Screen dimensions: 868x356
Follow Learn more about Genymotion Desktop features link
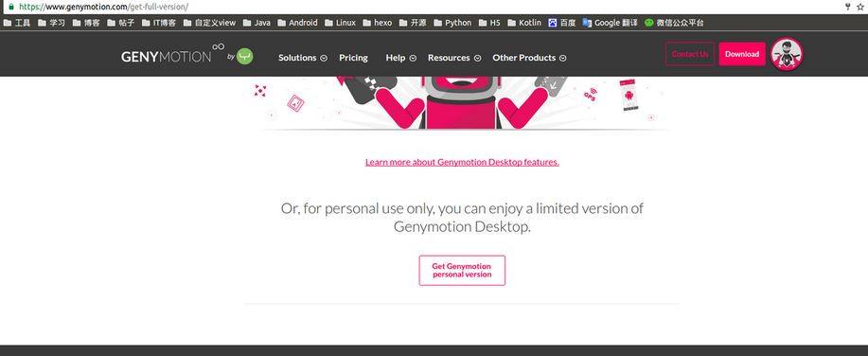click(462, 162)
